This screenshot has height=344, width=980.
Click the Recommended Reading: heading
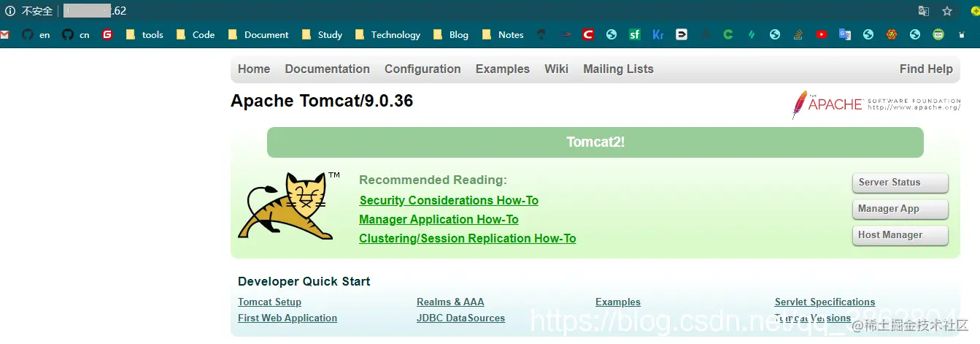433,180
